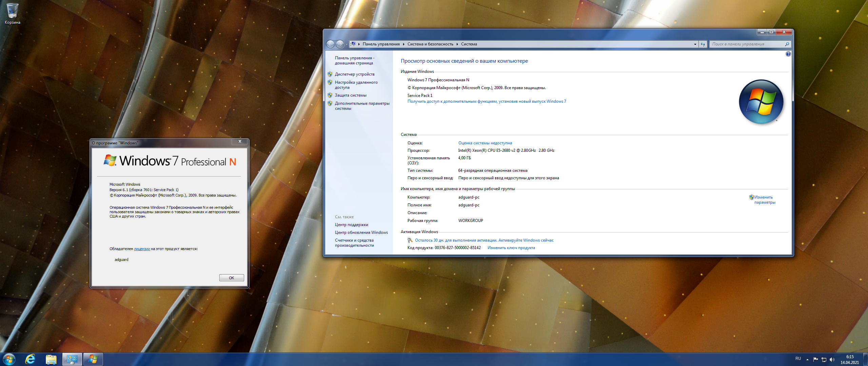Open Настройка удаленного доступа link

356,85
